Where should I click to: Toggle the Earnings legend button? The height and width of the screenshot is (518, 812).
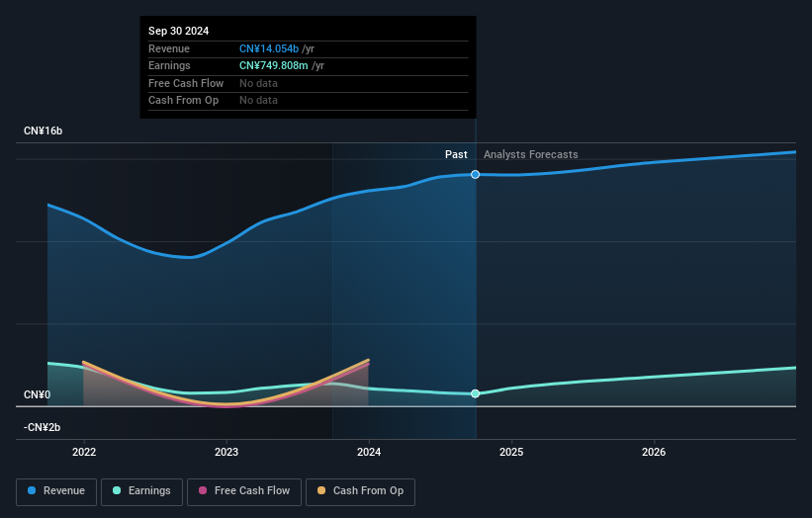[141, 491]
